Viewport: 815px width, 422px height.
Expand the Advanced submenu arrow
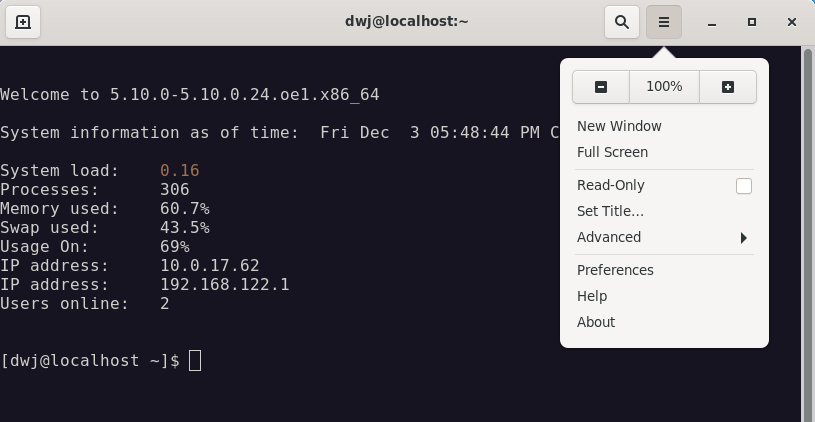coord(743,238)
